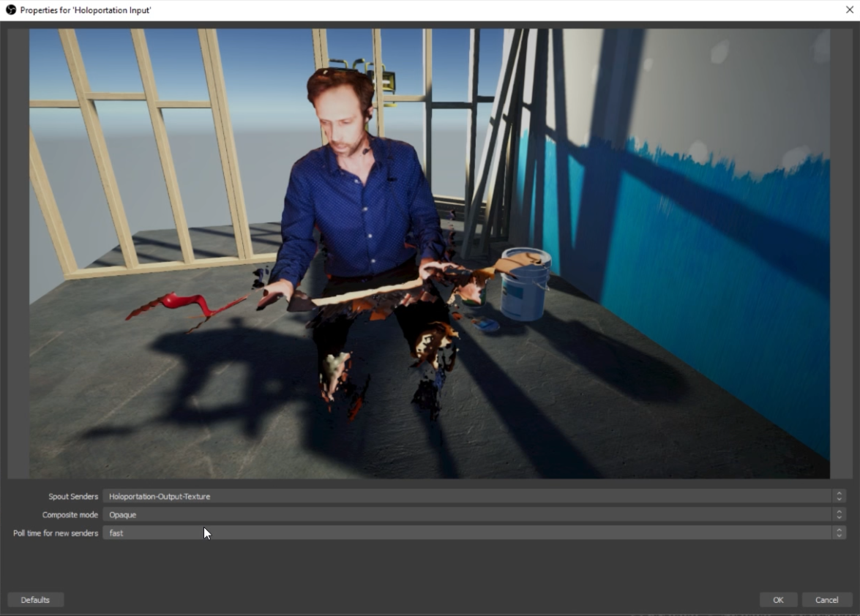
Task: Click the Defaults button
Action: click(x=35, y=600)
